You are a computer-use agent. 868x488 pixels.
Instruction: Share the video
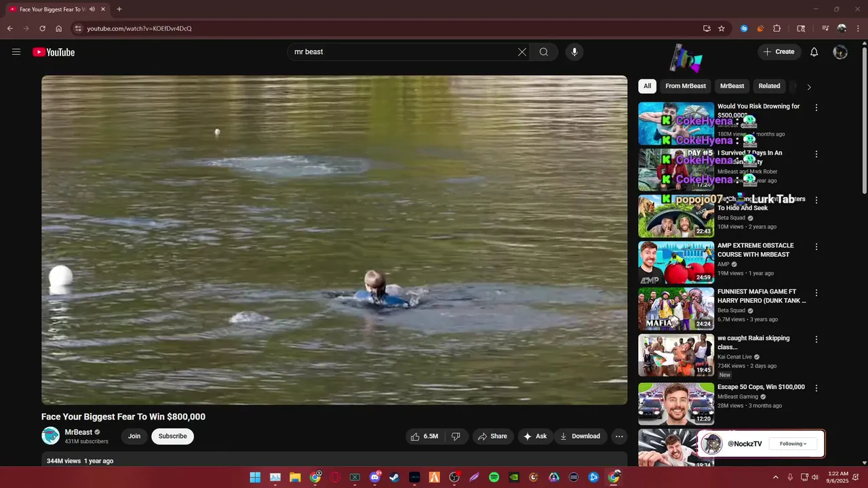coord(492,436)
